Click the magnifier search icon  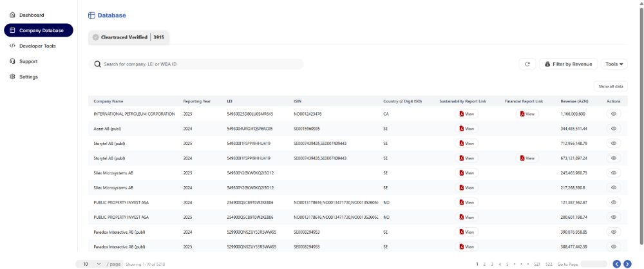click(x=97, y=64)
